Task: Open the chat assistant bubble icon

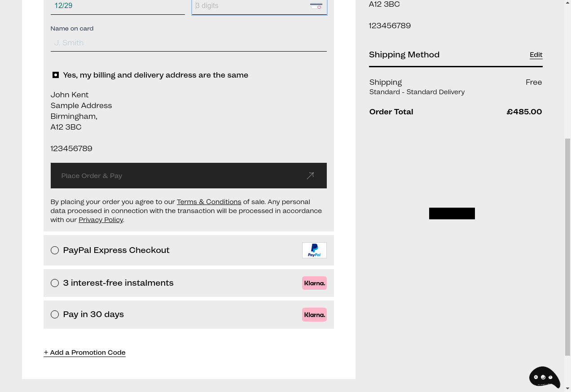Action: [545, 377]
